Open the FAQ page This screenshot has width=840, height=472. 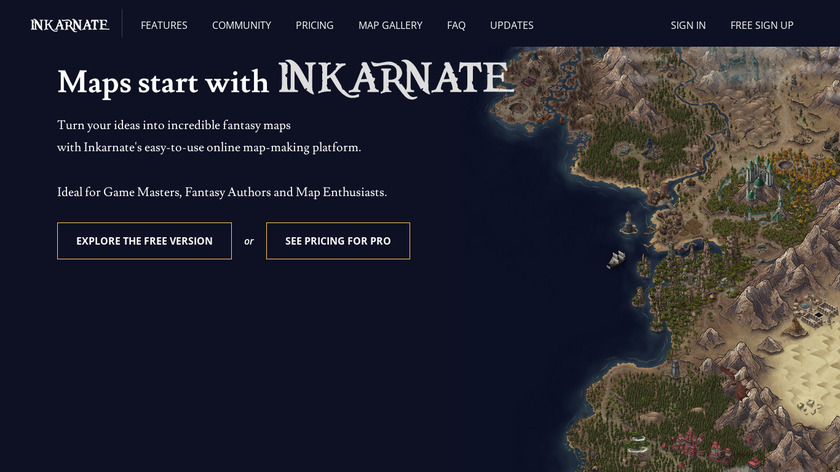point(456,25)
